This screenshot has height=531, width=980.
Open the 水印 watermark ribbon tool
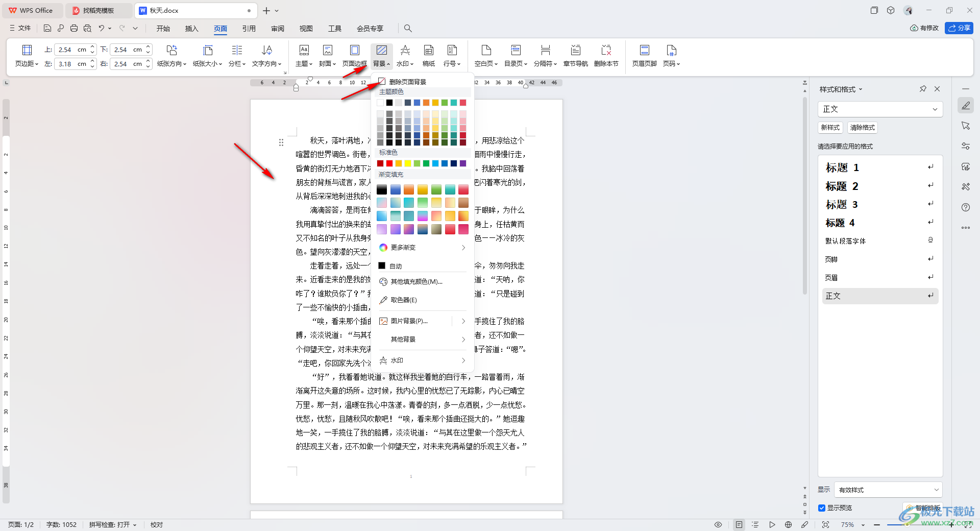coord(405,56)
